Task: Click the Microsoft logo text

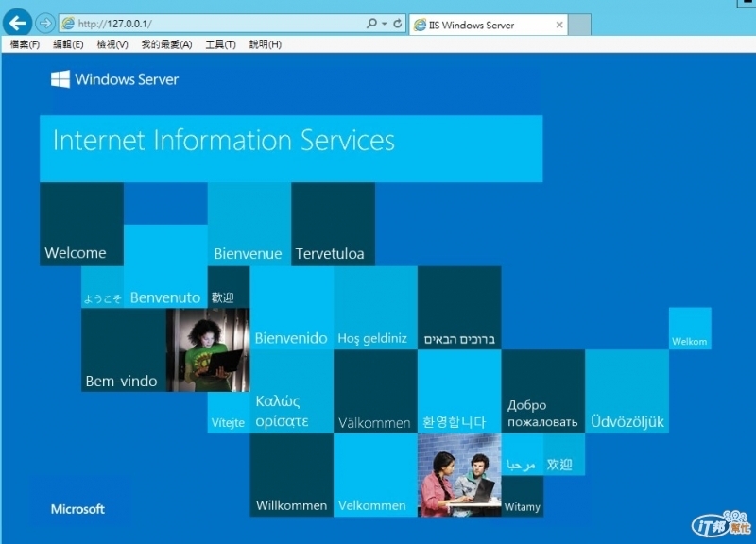Action: click(x=77, y=509)
